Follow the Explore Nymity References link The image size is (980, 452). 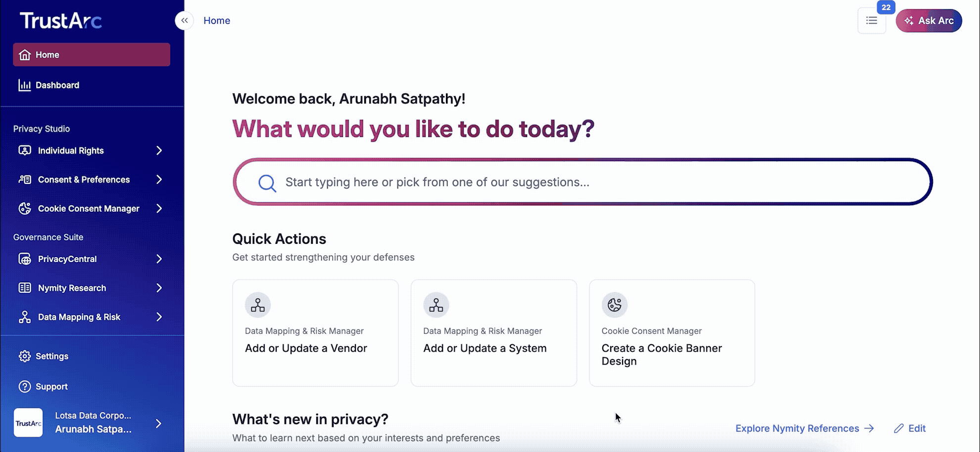coord(797,428)
